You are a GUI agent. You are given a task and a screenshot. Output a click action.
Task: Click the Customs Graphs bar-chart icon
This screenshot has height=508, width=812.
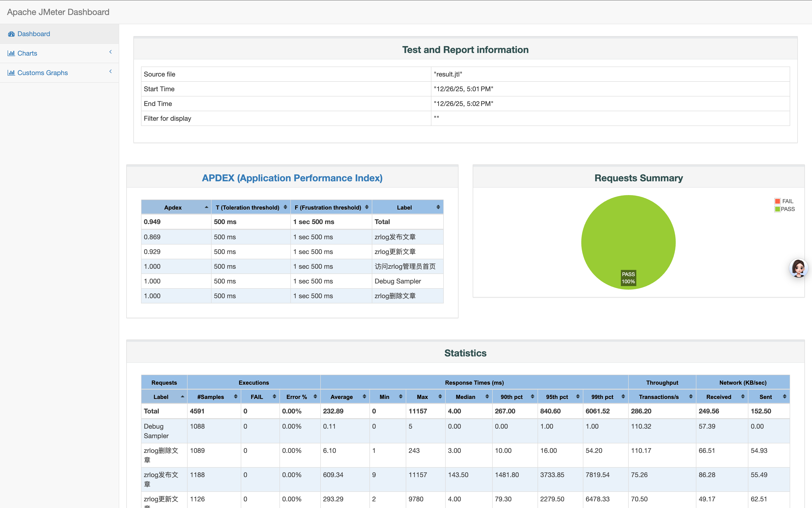click(11, 73)
